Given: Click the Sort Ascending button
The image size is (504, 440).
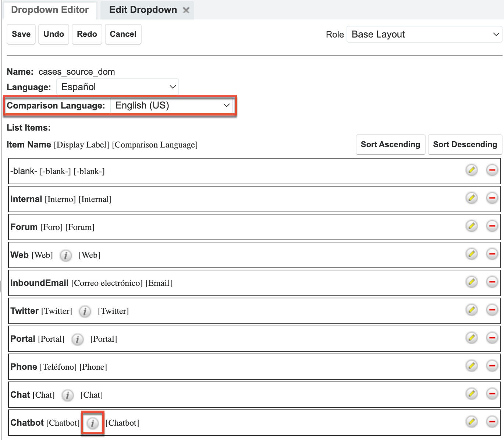Looking at the screenshot, I should (x=390, y=145).
